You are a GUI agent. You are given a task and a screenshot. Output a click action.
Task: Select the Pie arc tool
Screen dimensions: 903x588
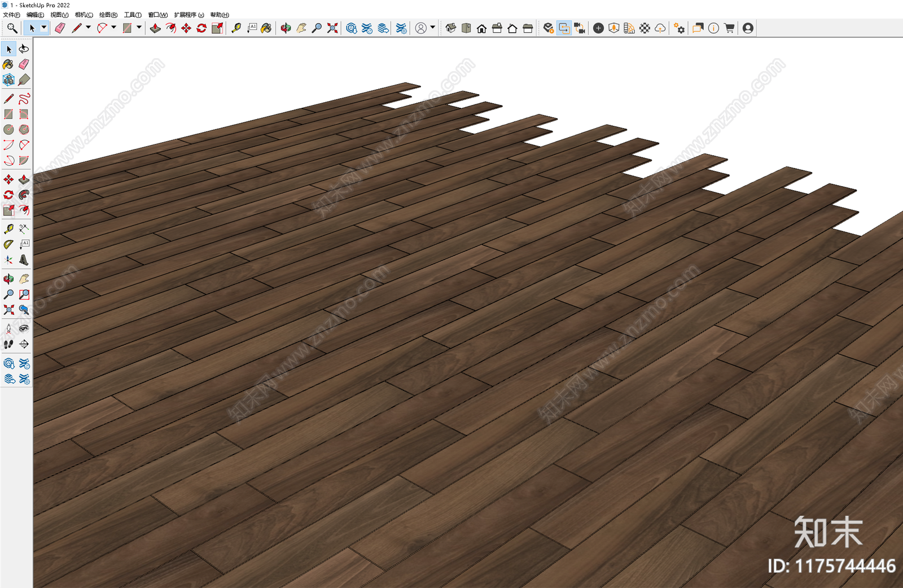pyautogui.click(x=24, y=160)
